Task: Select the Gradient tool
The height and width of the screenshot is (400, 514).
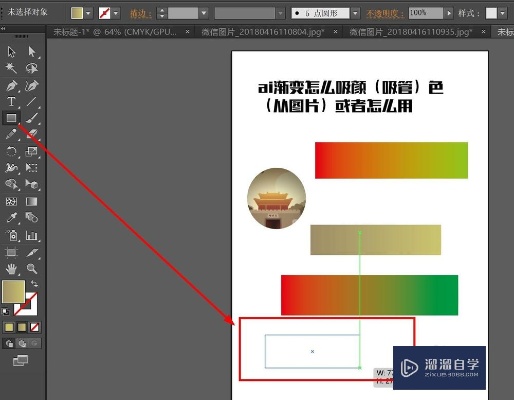Action: (32, 201)
